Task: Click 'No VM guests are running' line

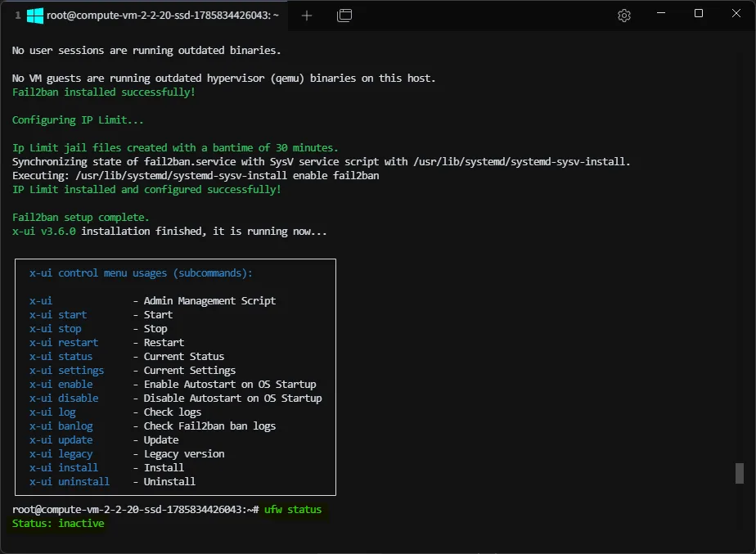Action: click(223, 79)
